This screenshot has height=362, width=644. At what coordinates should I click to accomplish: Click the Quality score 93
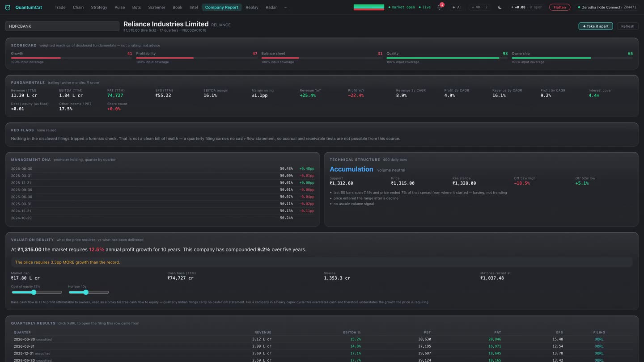coord(505,54)
